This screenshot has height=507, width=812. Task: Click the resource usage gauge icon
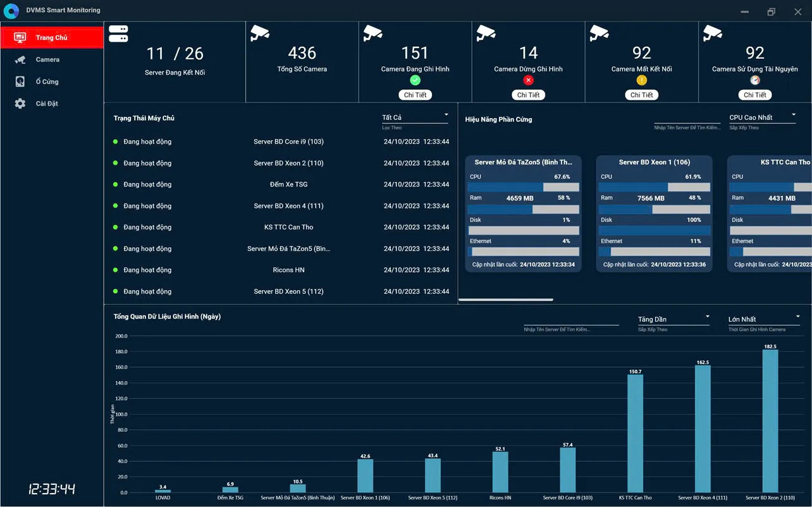[x=754, y=80]
